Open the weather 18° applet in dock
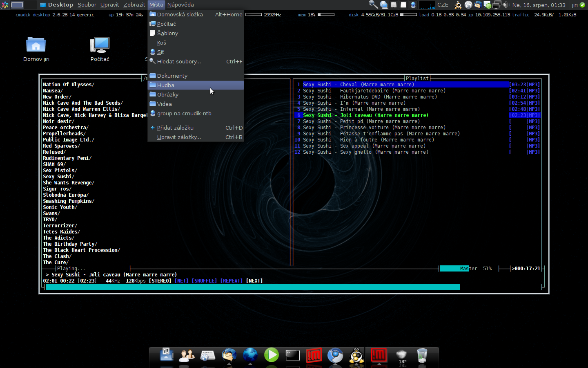The width and height of the screenshot is (588, 368). coord(402,355)
